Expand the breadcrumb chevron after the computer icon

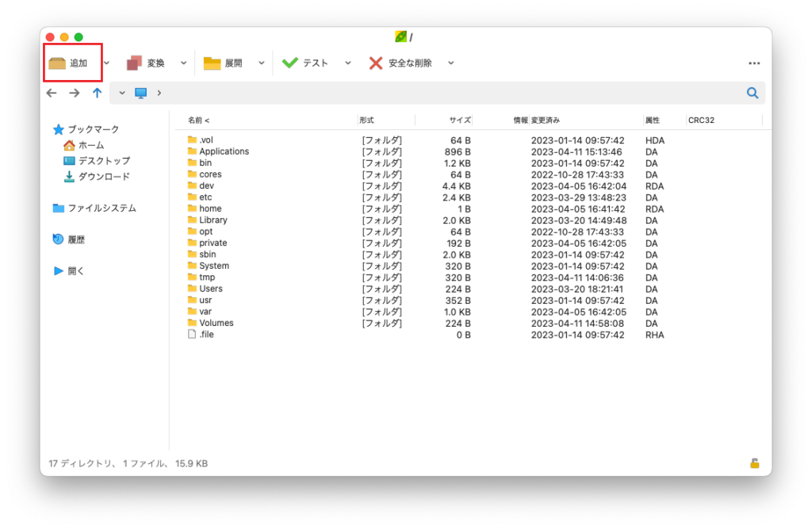click(159, 94)
